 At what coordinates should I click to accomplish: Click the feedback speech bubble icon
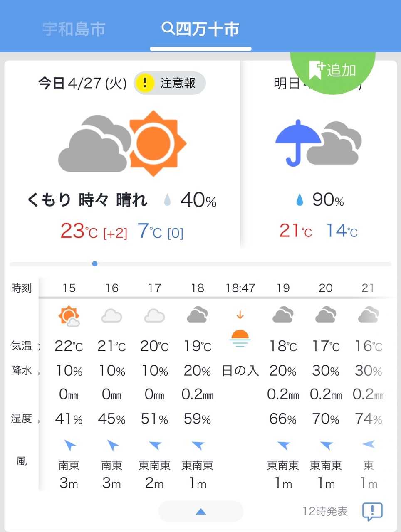point(372,512)
